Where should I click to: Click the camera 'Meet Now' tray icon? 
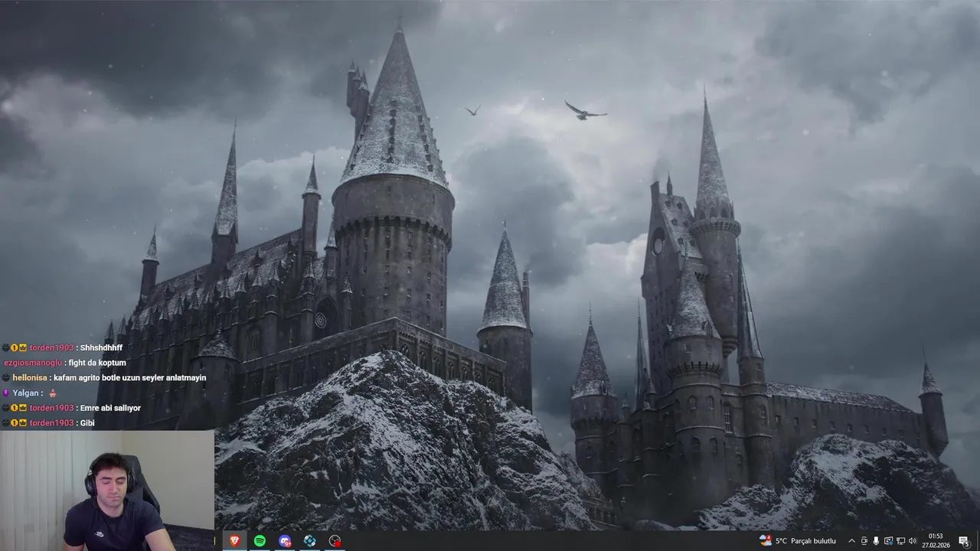pyautogui.click(x=864, y=541)
